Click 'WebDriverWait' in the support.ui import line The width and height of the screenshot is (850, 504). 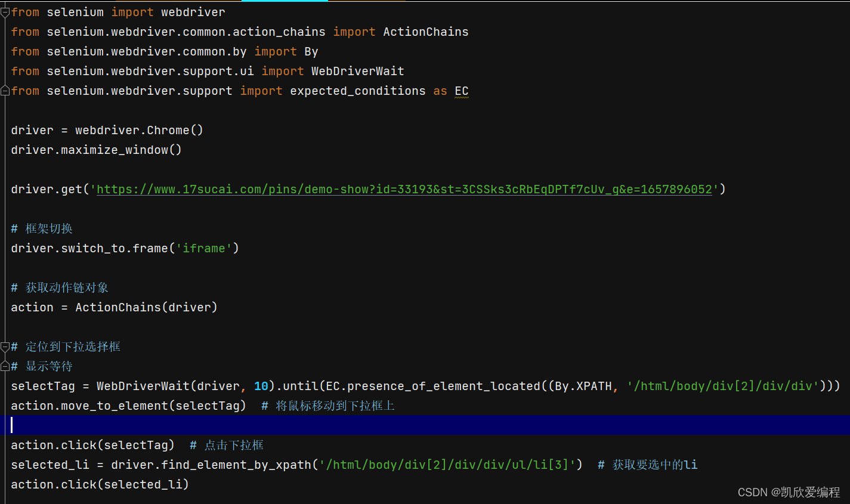pyautogui.click(x=358, y=72)
